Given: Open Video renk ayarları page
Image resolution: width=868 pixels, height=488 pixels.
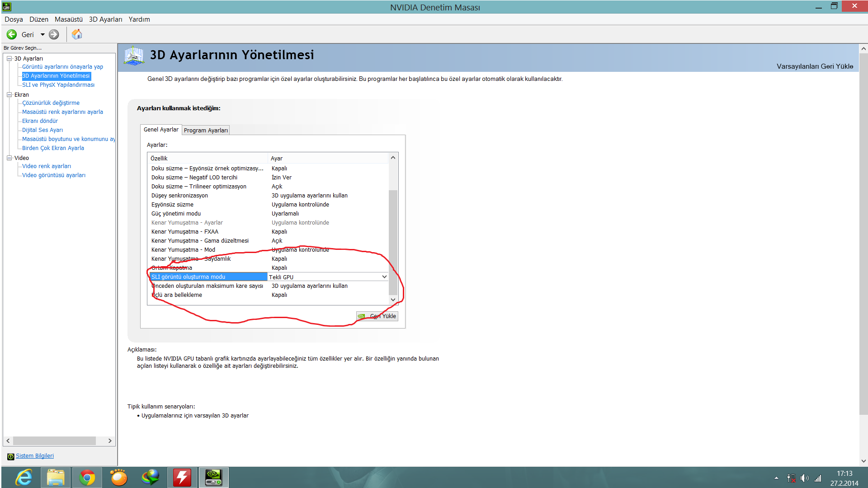Looking at the screenshot, I should pos(47,166).
